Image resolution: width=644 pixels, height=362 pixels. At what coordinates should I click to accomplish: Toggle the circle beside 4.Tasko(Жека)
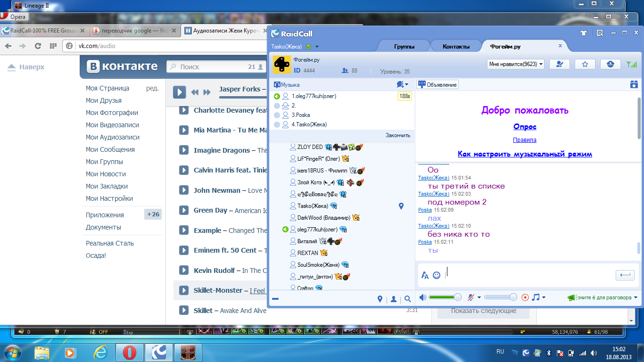(277, 124)
